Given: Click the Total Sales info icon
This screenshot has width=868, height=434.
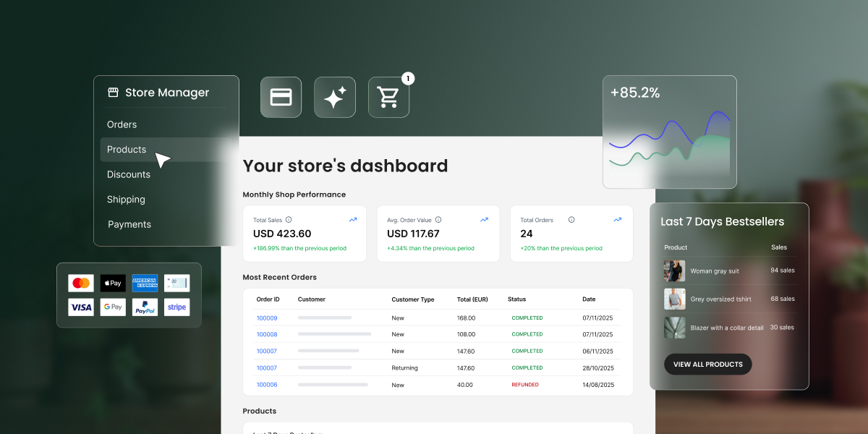Looking at the screenshot, I should [x=289, y=220].
